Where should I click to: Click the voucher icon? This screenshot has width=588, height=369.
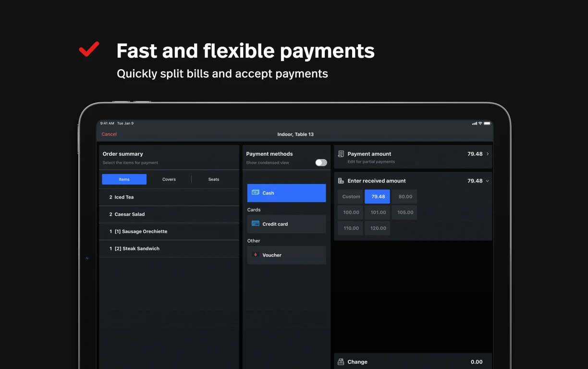[x=256, y=255]
